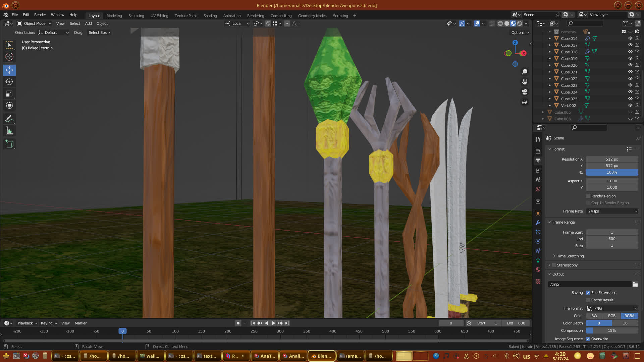Select the Measure tool

pyautogui.click(x=9, y=131)
